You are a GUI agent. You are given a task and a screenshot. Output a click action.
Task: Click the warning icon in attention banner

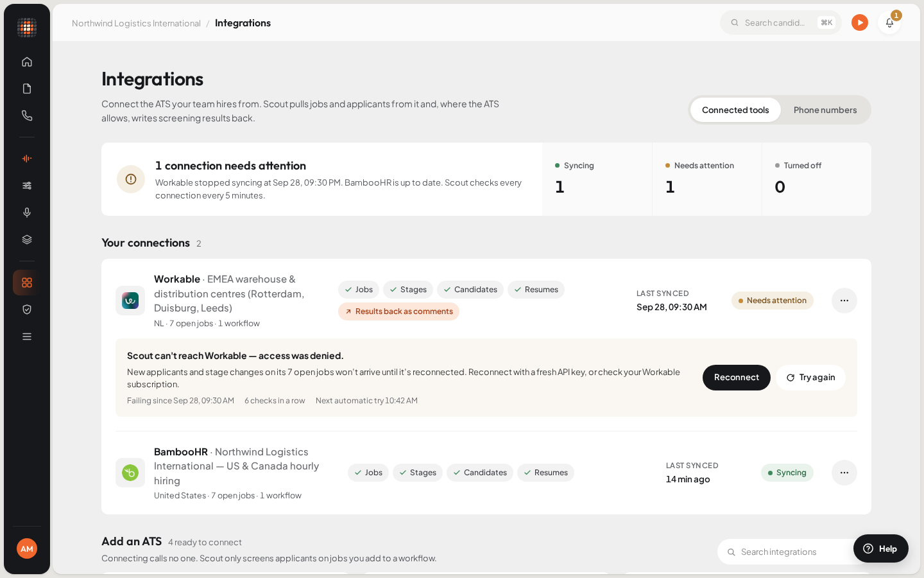click(x=131, y=179)
